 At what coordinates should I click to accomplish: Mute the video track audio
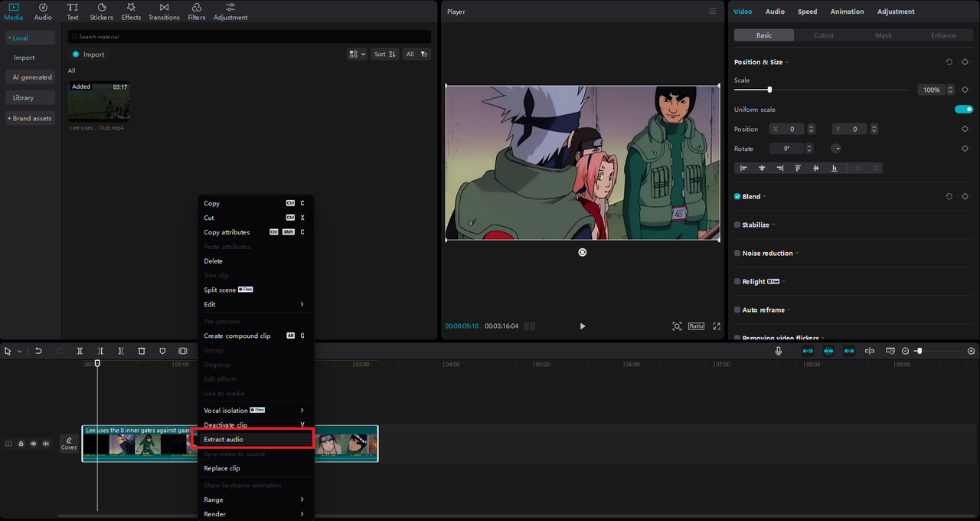click(x=46, y=444)
